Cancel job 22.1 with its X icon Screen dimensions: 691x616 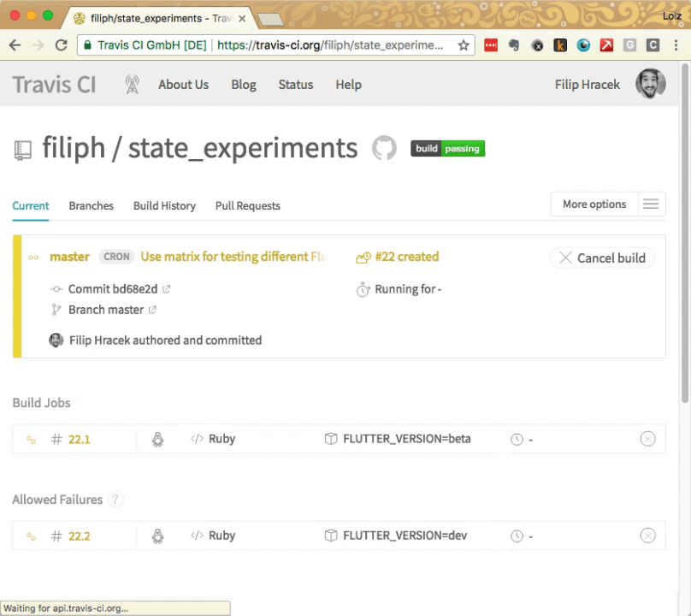click(x=647, y=439)
